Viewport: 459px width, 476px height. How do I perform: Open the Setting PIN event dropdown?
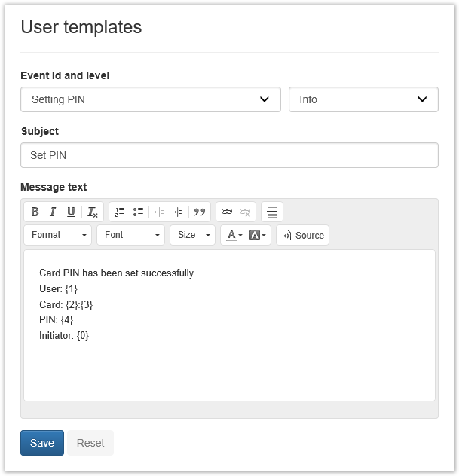(151, 99)
